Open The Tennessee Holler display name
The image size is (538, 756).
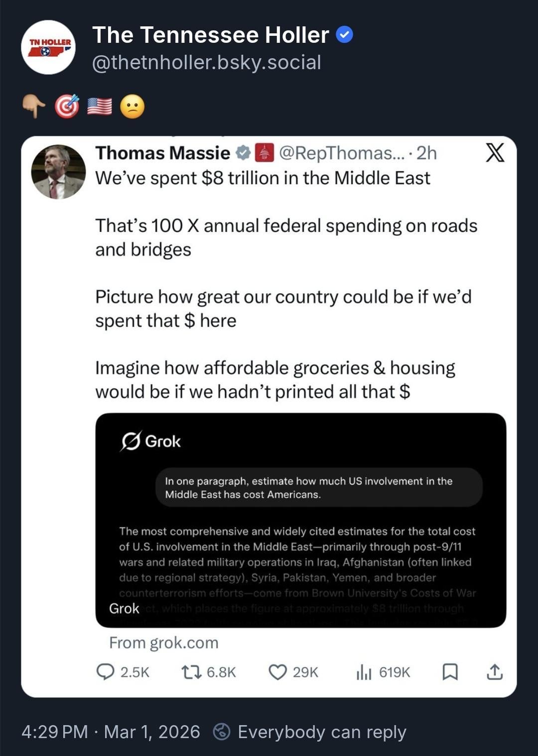click(x=210, y=35)
